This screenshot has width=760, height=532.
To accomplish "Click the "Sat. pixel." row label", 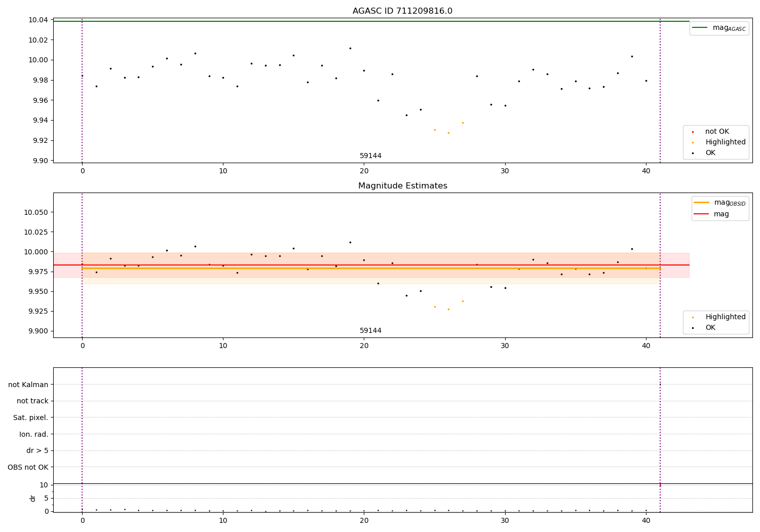I will point(31,418).
